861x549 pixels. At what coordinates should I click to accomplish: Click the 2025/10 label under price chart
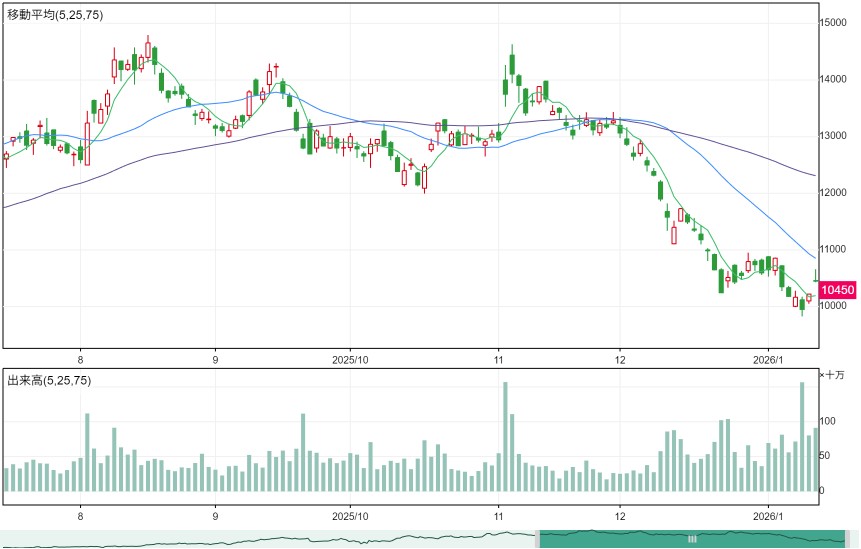pyautogui.click(x=350, y=360)
